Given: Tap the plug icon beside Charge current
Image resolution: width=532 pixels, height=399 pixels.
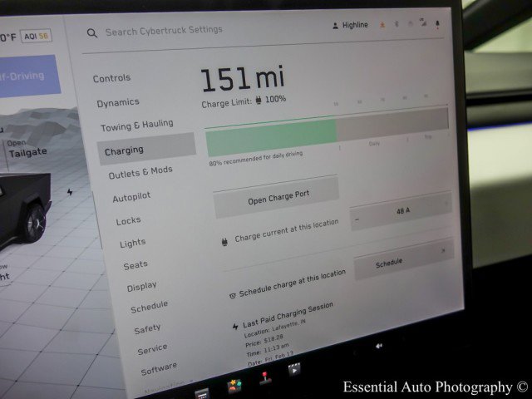Looking at the screenshot, I should click(x=224, y=242).
